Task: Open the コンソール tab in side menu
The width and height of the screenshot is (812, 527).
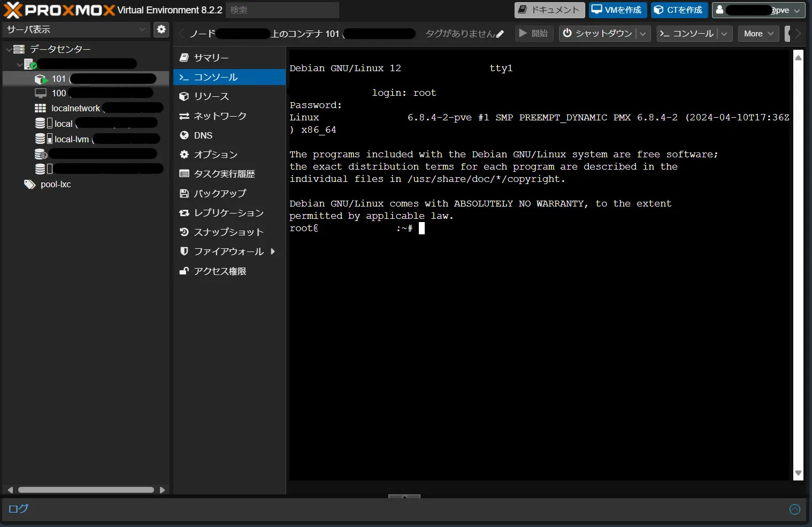Action: tap(229, 77)
